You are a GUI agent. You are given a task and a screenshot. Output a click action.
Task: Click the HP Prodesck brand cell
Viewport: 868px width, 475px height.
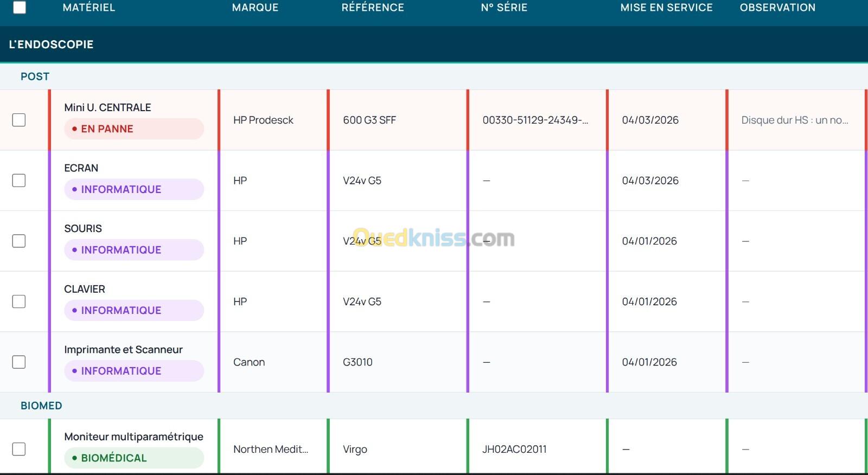click(x=263, y=120)
